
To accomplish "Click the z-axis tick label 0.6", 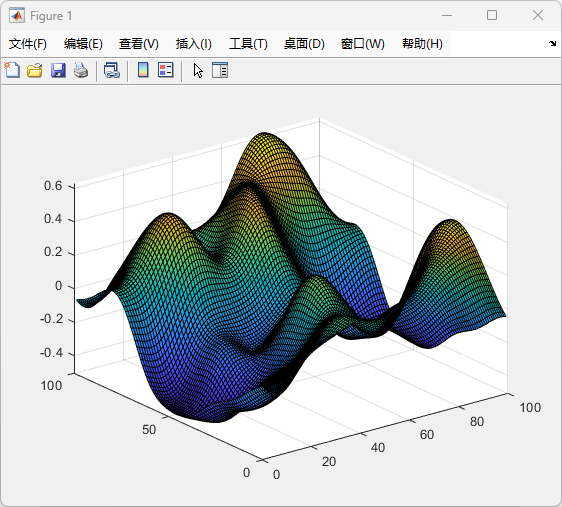I will coord(53,186).
